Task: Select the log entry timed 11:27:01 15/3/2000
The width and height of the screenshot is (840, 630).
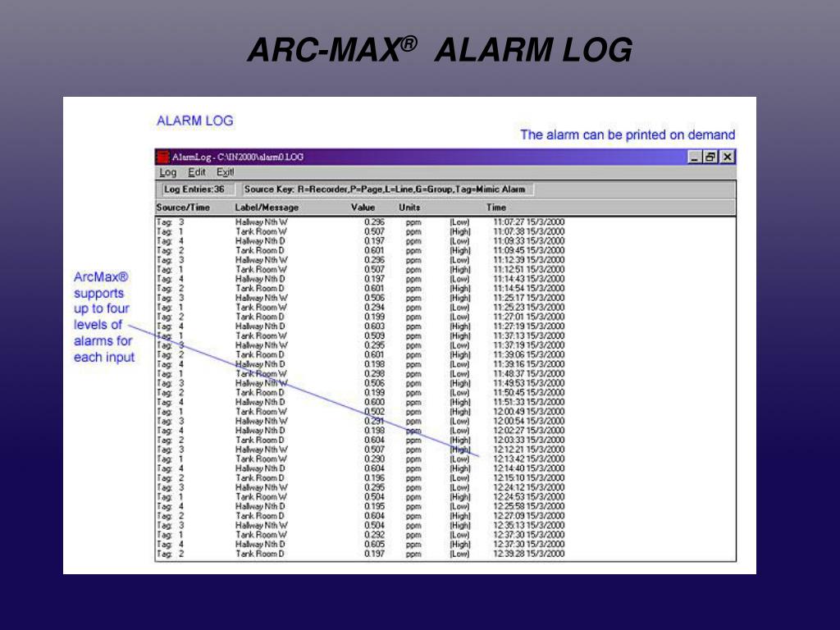Action: 360,317
